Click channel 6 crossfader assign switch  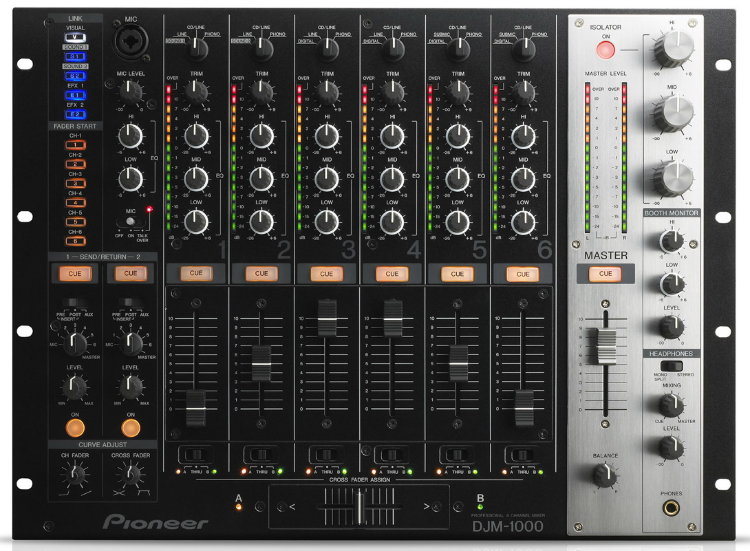(x=522, y=454)
